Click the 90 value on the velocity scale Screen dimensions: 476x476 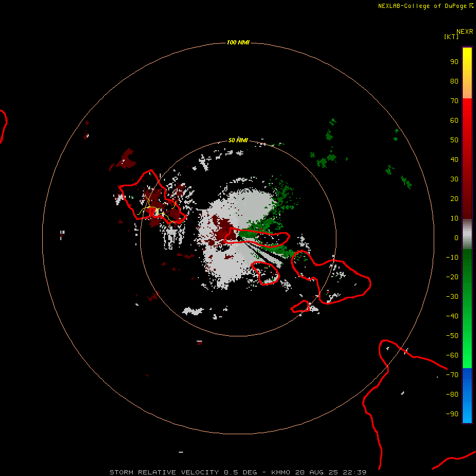coord(454,62)
